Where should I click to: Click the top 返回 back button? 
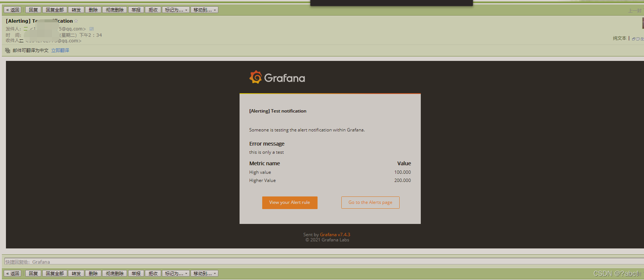tap(13, 10)
